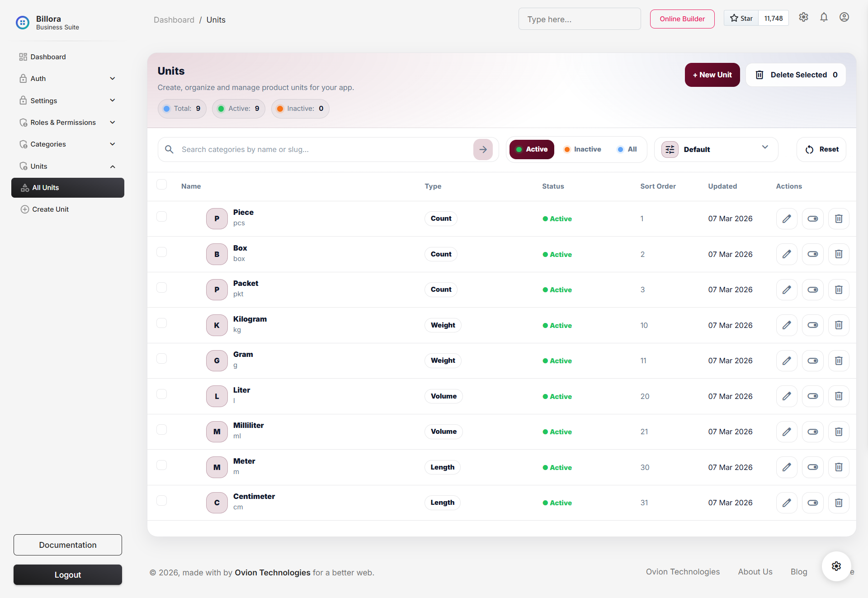The height and width of the screenshot is (598, 868).
Task: Open the user profile icon
Action: pos(844,17)
